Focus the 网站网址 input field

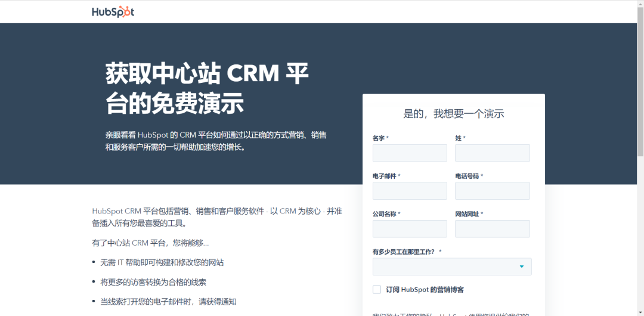coord(492,228)
